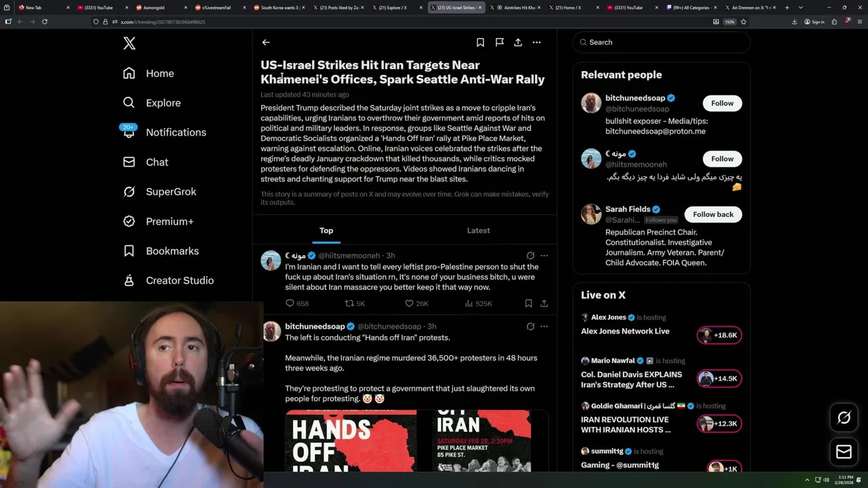Open the browser hamburger menu
This screenshot has height=488, width=868.
[x=859, y=22]
